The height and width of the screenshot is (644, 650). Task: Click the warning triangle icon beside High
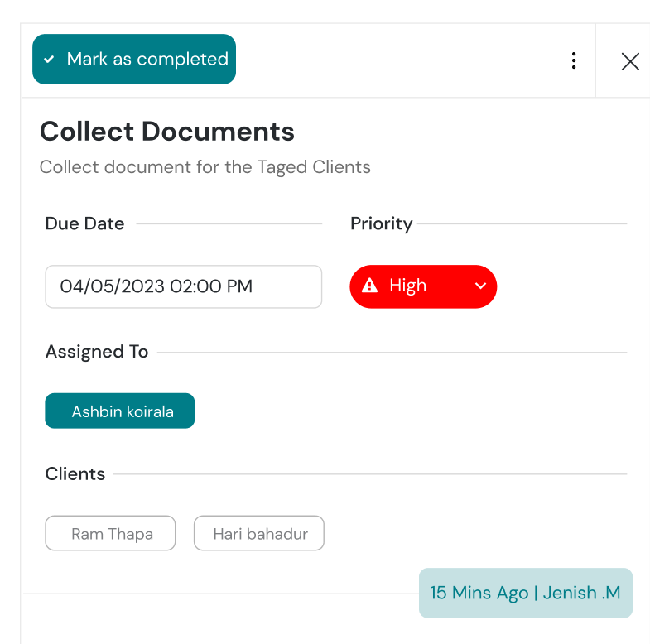point(370,286)
